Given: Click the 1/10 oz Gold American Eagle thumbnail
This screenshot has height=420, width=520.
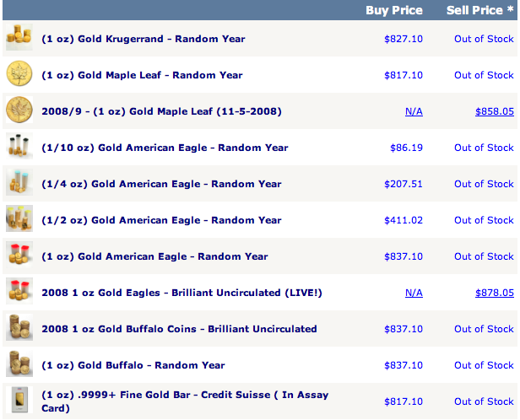Looking at the screenshot, I should click(x=19, y=146).
